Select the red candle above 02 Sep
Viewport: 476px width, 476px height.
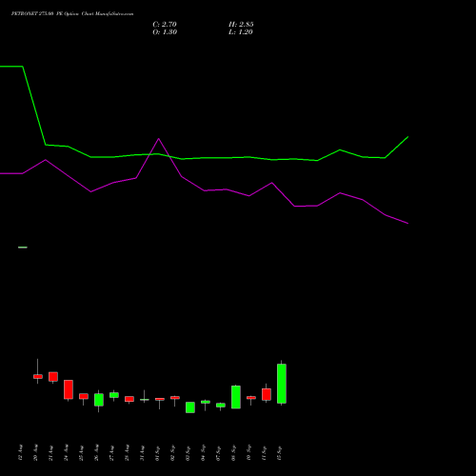coord(175,398)
